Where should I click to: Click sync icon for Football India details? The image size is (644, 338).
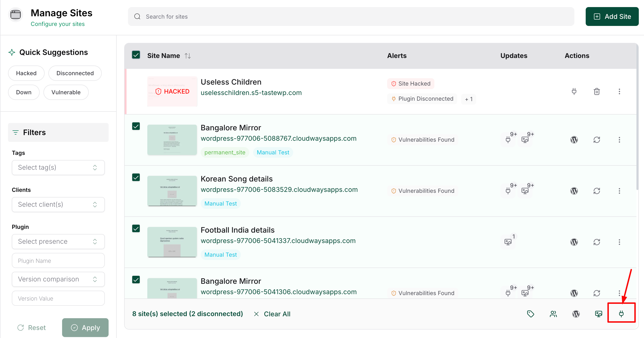point(597,242)
